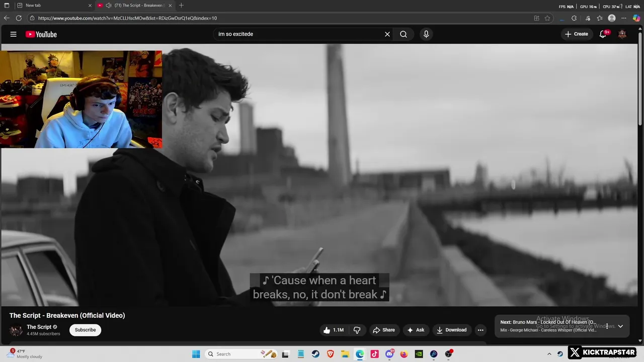Open the Ask AI button

pyautogui.click(x=416, y=330)
